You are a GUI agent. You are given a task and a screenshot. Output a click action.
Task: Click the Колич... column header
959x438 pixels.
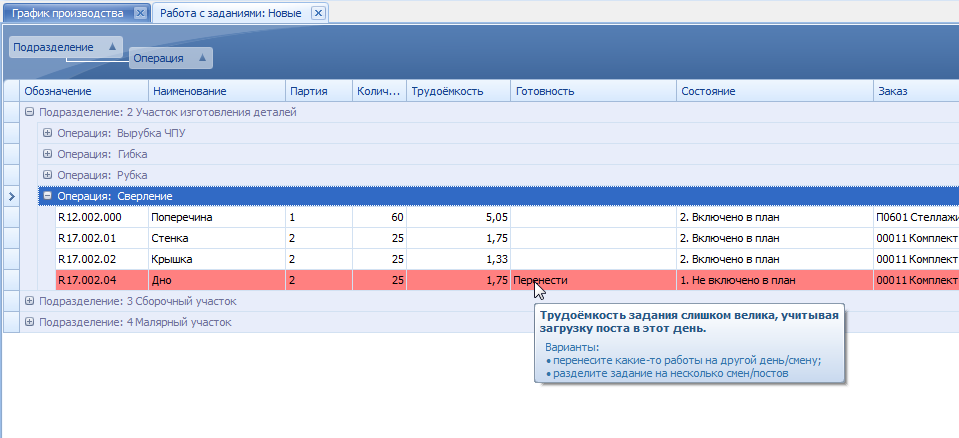[379, 91]
